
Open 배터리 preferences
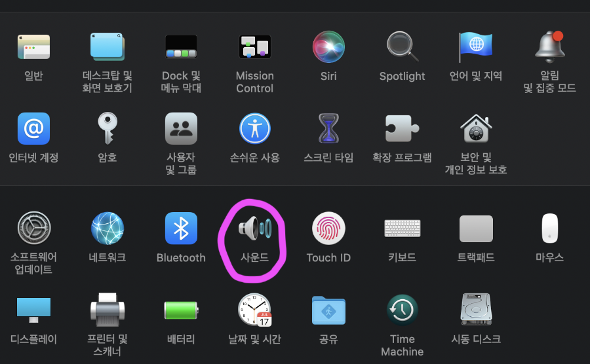181,310
